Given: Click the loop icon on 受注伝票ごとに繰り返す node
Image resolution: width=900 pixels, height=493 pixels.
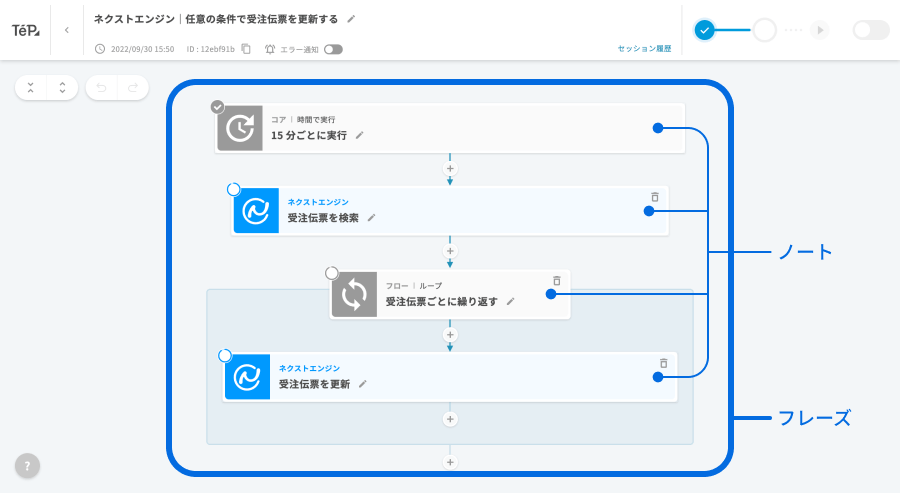Looking at the screenshot, I should 354,295.
